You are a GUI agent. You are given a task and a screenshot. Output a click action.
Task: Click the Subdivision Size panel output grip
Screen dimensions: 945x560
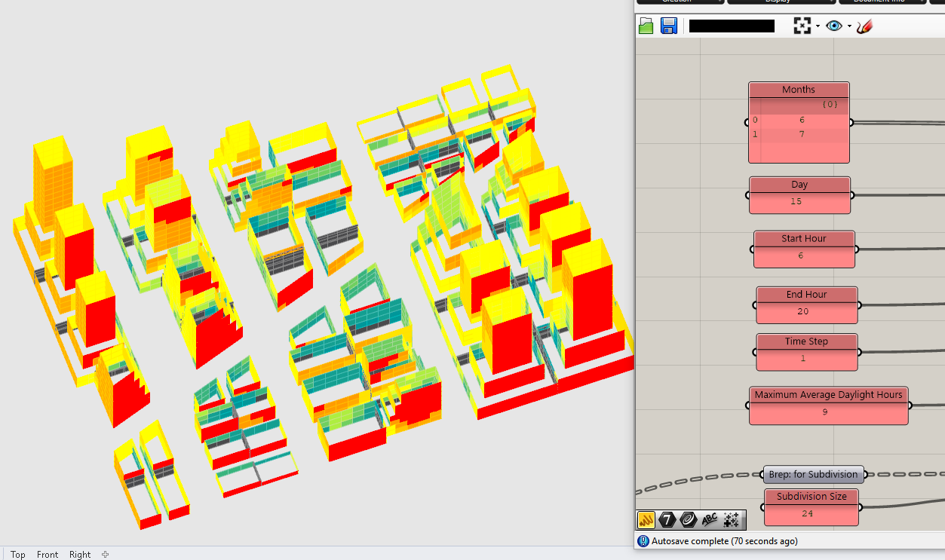(x=861, y=507)
